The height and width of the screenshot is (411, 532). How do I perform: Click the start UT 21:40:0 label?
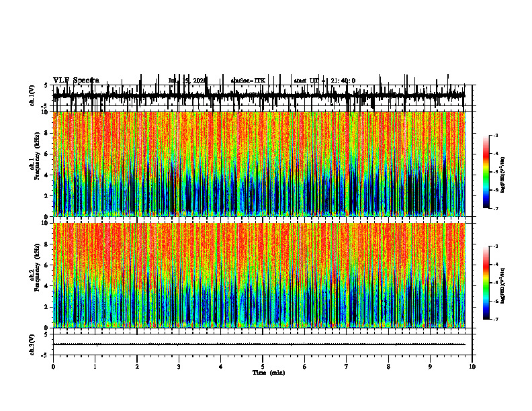click(324, 81)
